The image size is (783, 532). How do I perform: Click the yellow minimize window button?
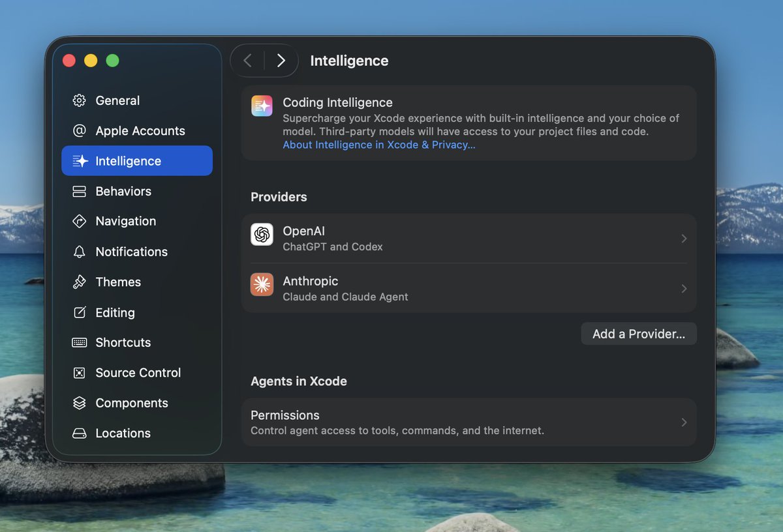coord(91,61)
